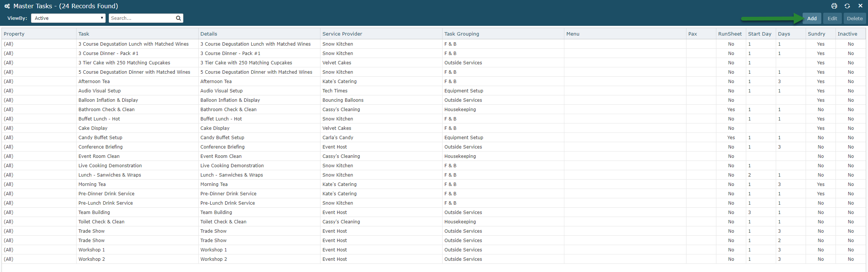
Task: Select the Candy Buffet Setup task
Action: (x=100, y=137)
